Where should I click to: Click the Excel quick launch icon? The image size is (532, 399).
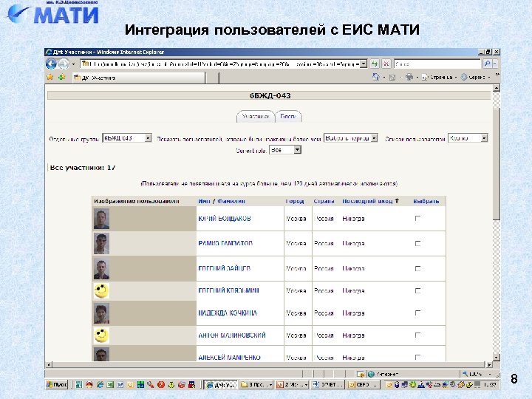point(110,384)
